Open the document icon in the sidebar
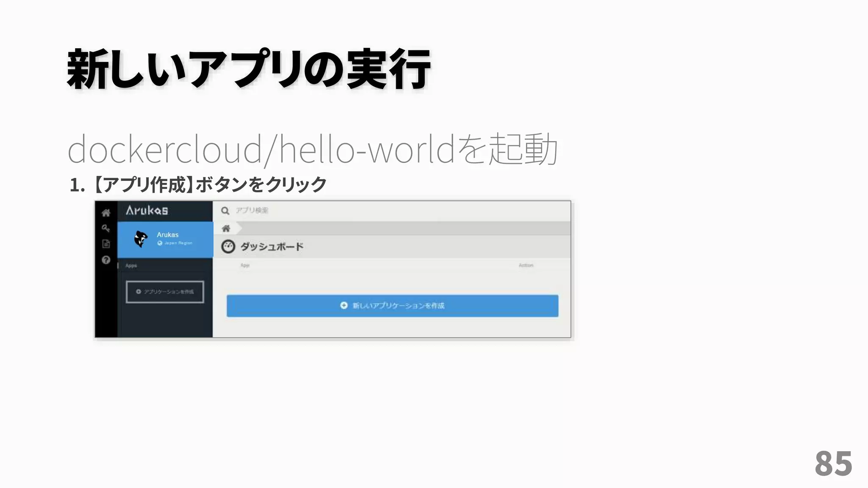The height and width of the screenshot is (488, 868). (x=106, y=244)
